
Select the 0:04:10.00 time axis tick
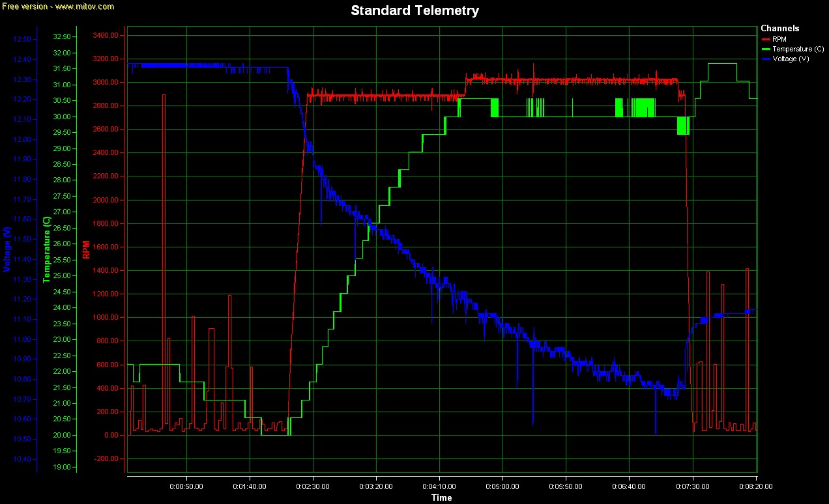click(439, 486)
